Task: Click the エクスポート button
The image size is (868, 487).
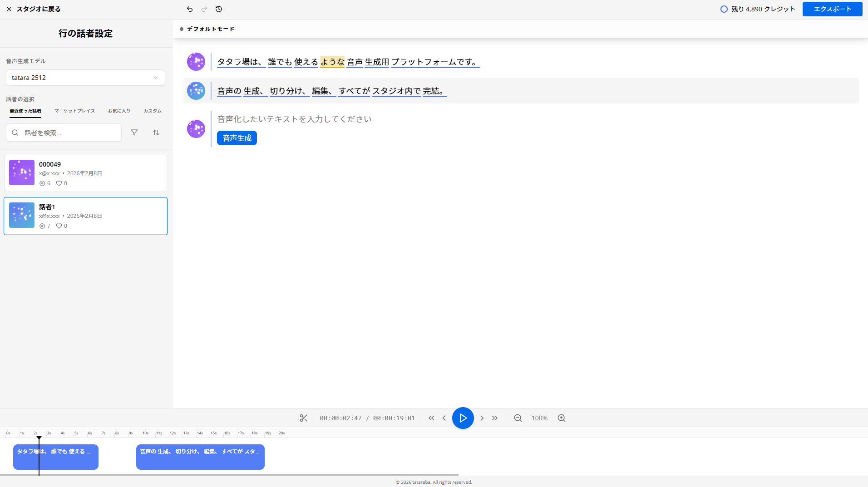Action: [832, 9]
